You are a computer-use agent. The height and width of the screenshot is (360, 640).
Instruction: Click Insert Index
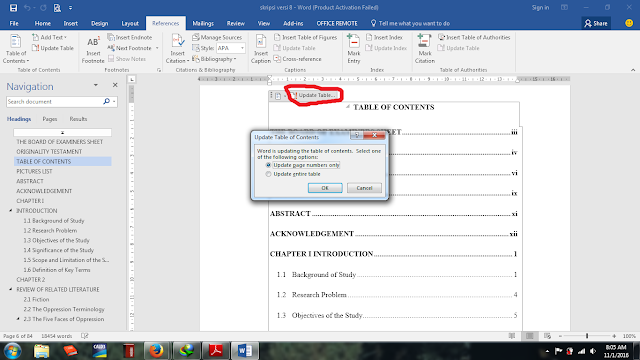(384, 37)
